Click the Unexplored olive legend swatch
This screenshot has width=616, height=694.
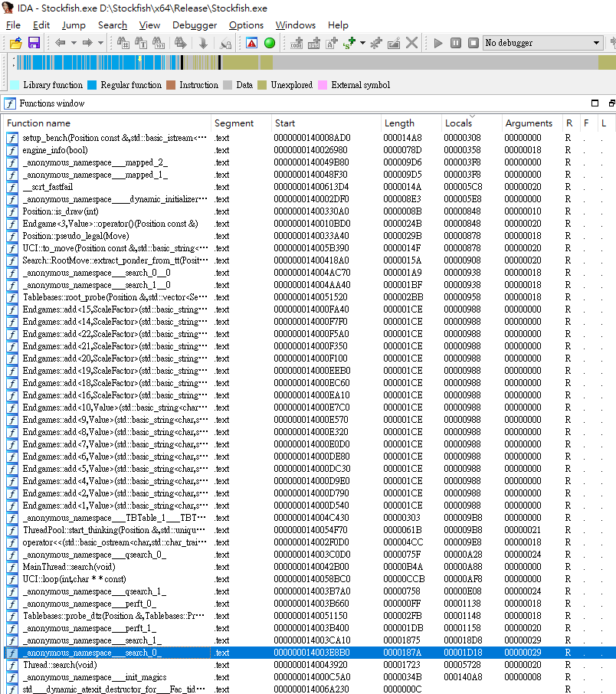point(262,86)
